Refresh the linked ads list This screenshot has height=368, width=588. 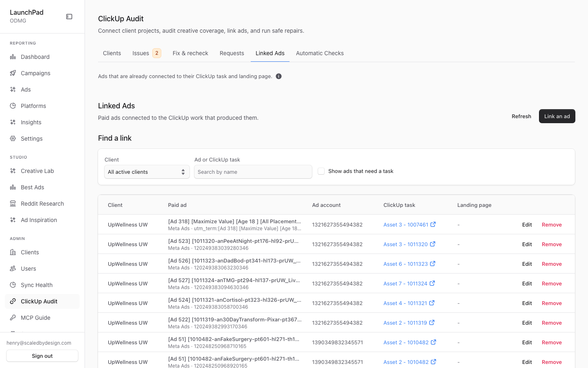(521, 116)
